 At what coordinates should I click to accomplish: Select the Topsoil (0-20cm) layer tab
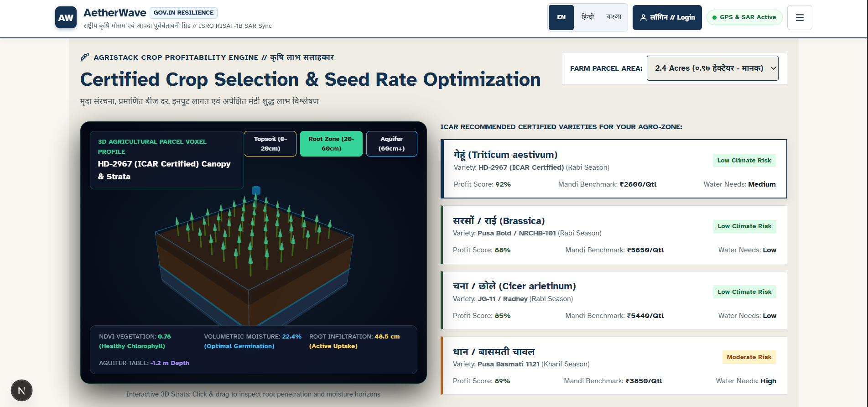point(270,144)
